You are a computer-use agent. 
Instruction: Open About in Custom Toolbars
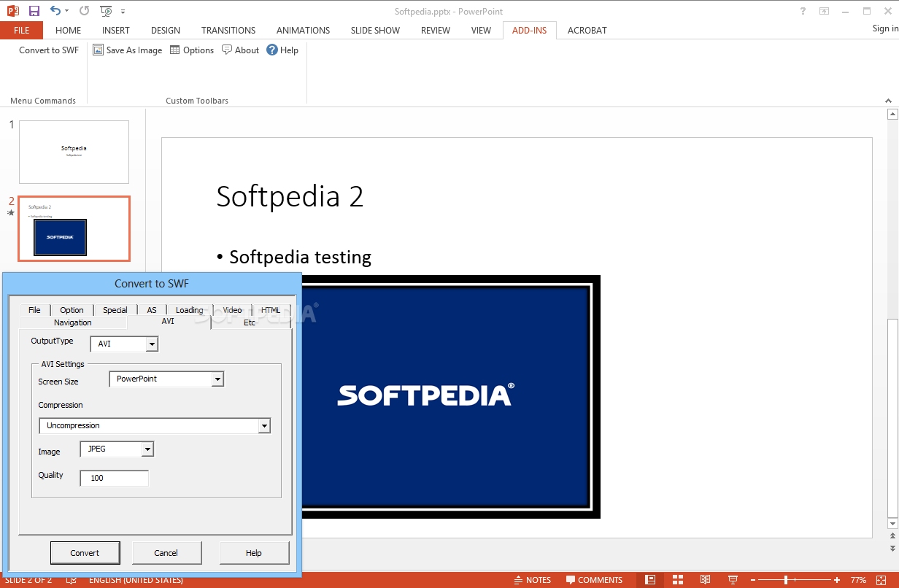[240, 50]
